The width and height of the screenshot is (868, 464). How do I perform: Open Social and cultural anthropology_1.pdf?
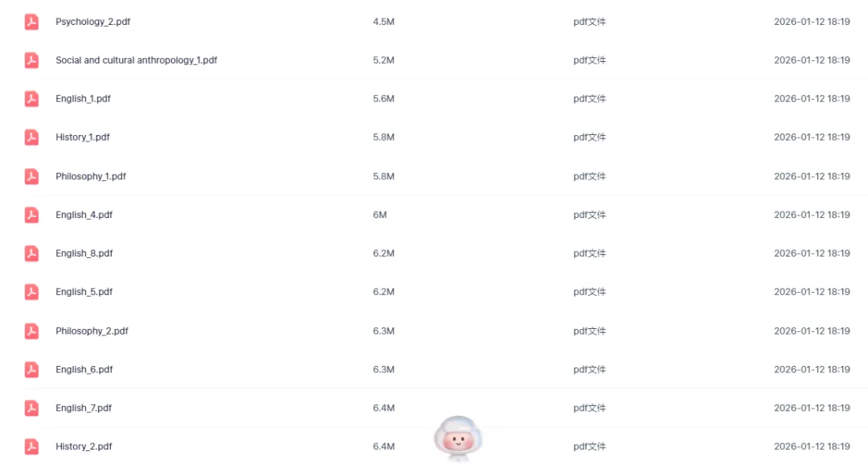(x=136, y=60)
